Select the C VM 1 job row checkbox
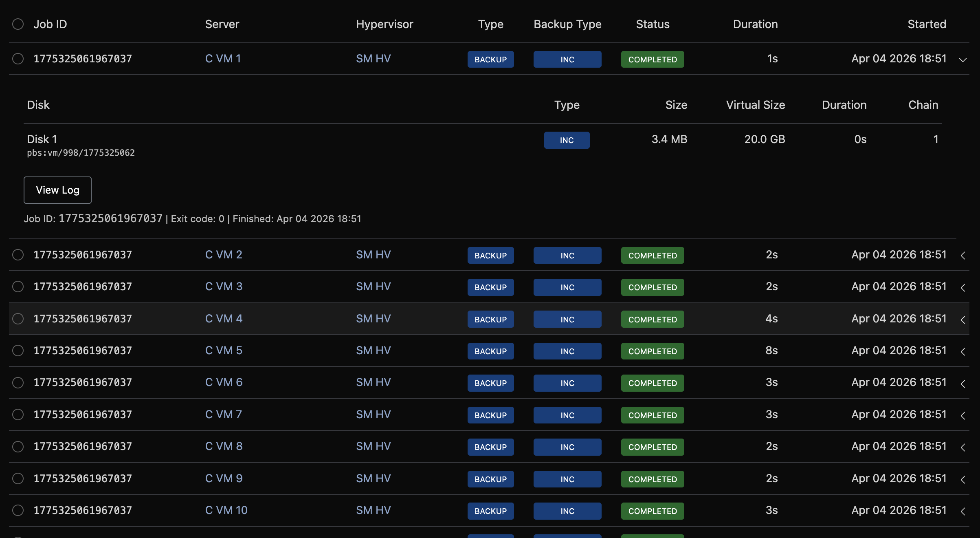The width and height of the screenshot is (980, 538). click(18, 59)
